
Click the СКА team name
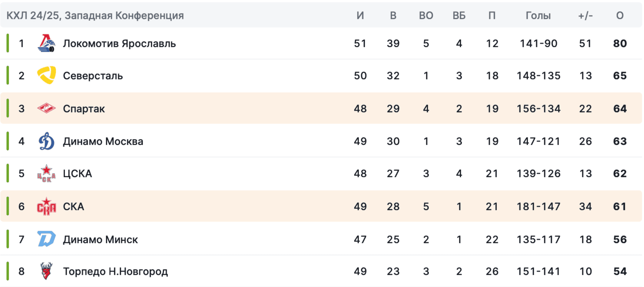click(73, 207)
